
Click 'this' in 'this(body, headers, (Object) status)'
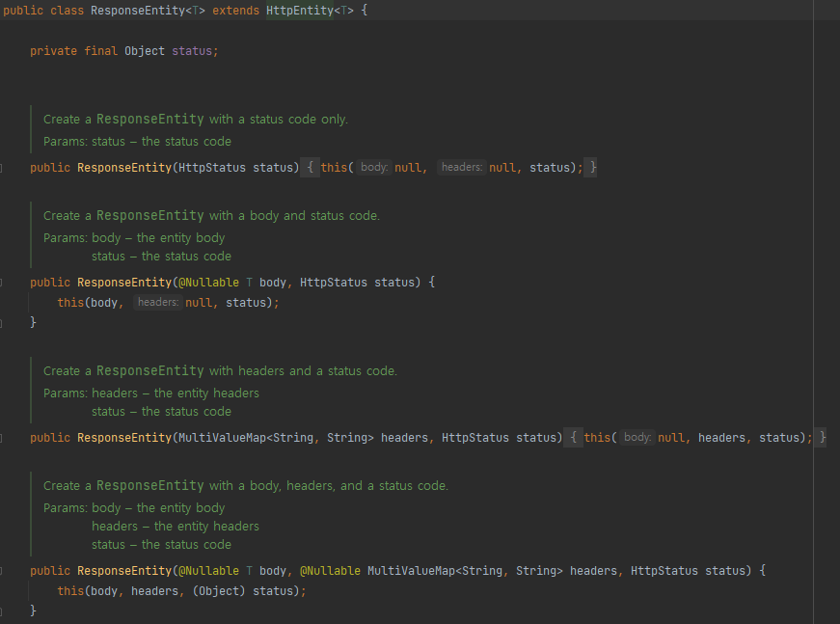pyautogui.click(x=70, y=591)
